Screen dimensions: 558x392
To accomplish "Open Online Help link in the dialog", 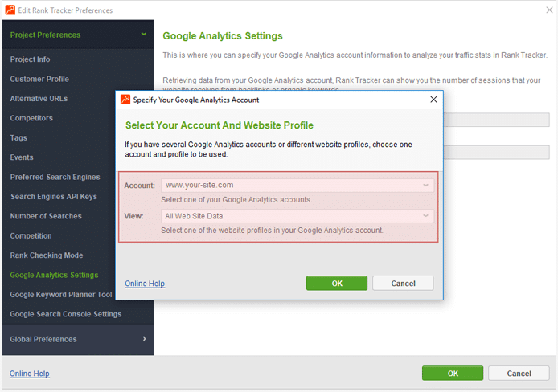I will (145, 284).
